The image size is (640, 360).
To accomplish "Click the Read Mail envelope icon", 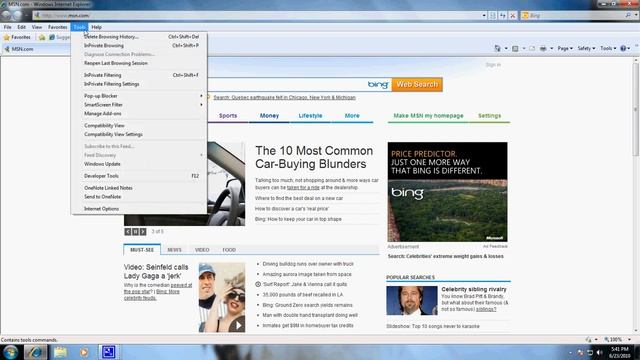I will 532,48.
